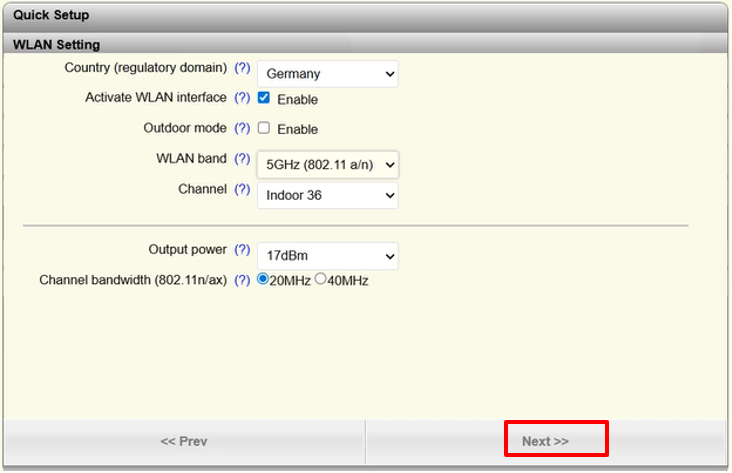Select the 40MHz channel bandwidth option
This screenshot has width=732, height=473.
pyautogui.click(x=321, y=280)
